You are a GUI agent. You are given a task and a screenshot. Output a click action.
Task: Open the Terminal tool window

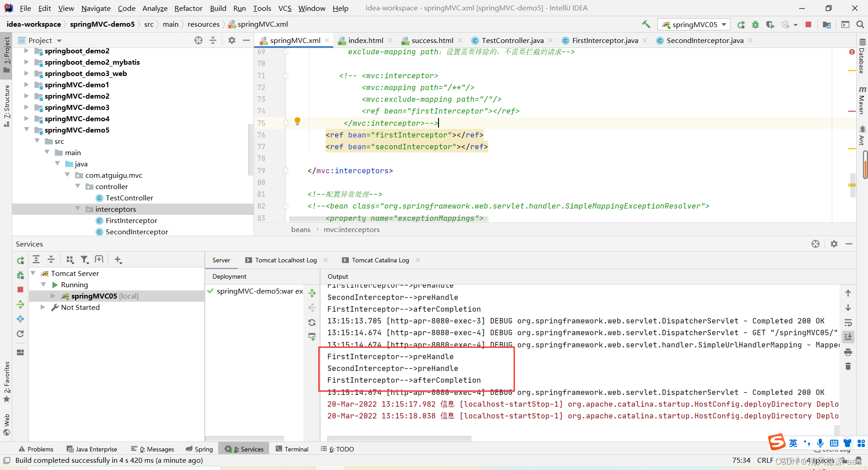click(292, 449)
